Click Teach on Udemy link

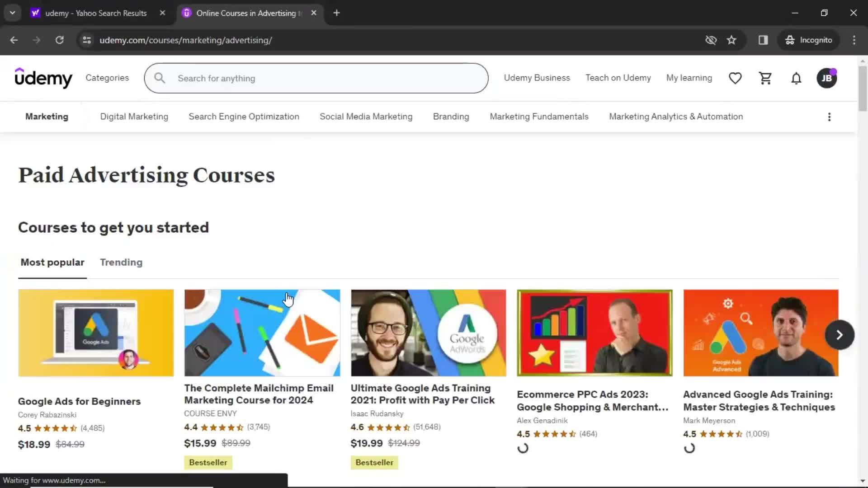tap(618, 77)
